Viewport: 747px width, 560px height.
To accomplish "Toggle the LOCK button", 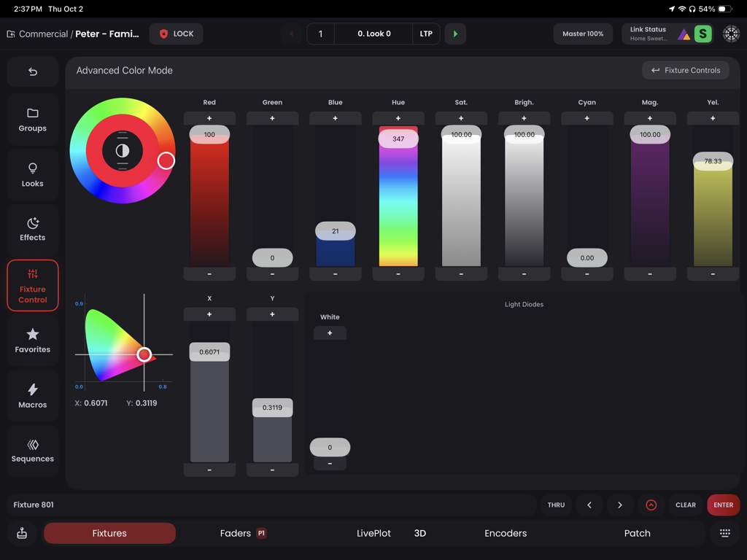I will pos(176,34).
